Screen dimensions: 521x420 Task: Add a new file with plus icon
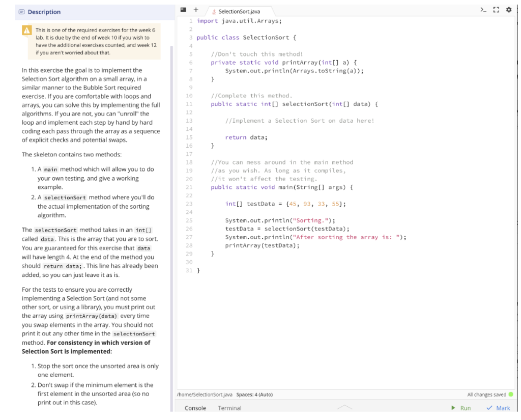pos(196,10)
